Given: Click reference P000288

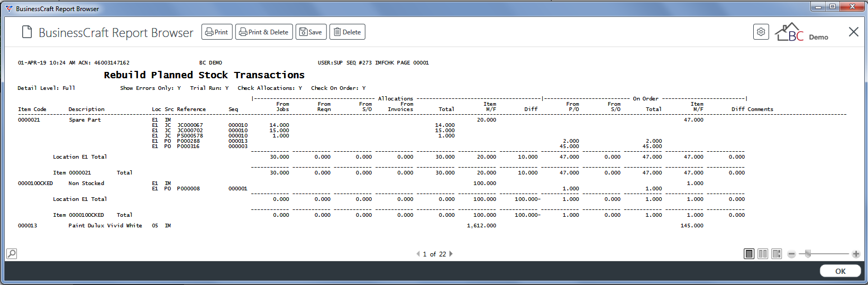Looking at the screenshot, I should point(188,141).
